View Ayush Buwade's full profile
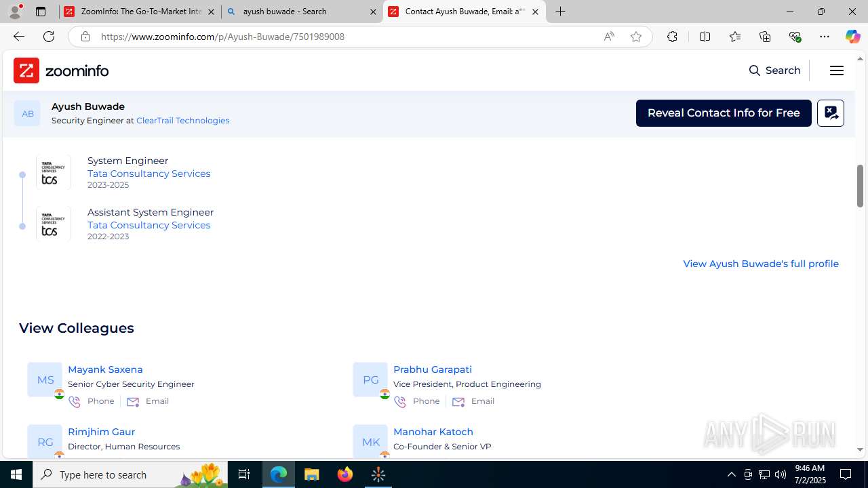 click(x=761, y=264)
